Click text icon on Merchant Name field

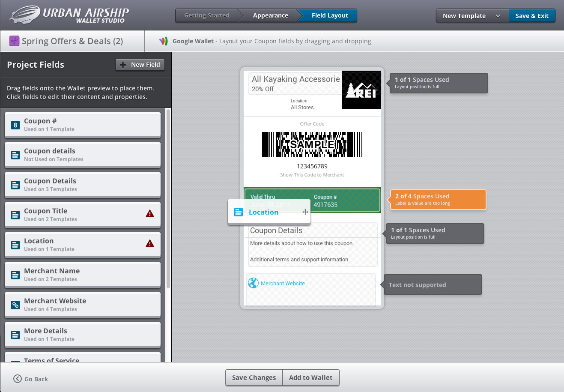coord(15,275)
